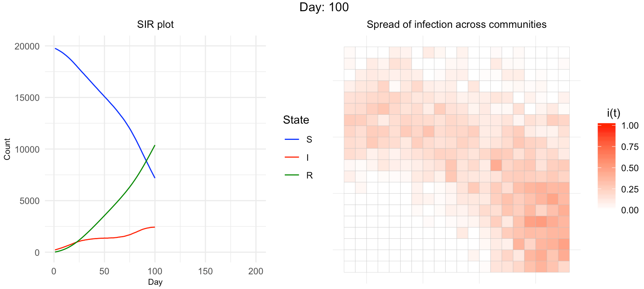Click the blue S legend line
Screen dimensions: 644x289
[x=292, y=139]
